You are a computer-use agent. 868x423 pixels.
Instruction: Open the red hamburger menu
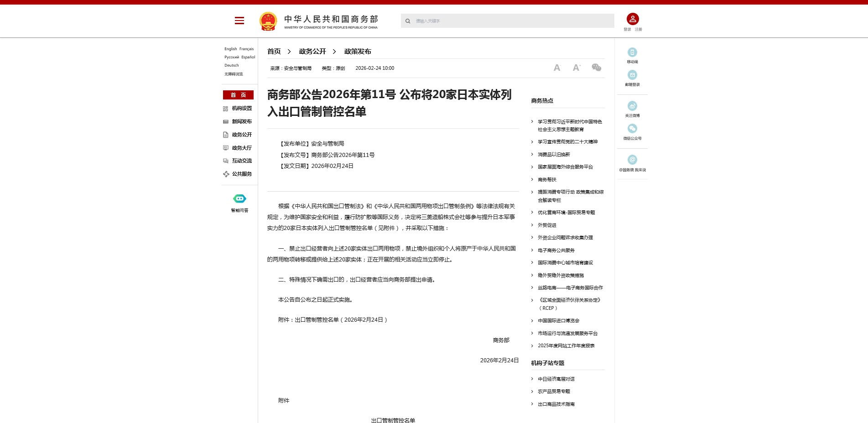coord(239,21)
